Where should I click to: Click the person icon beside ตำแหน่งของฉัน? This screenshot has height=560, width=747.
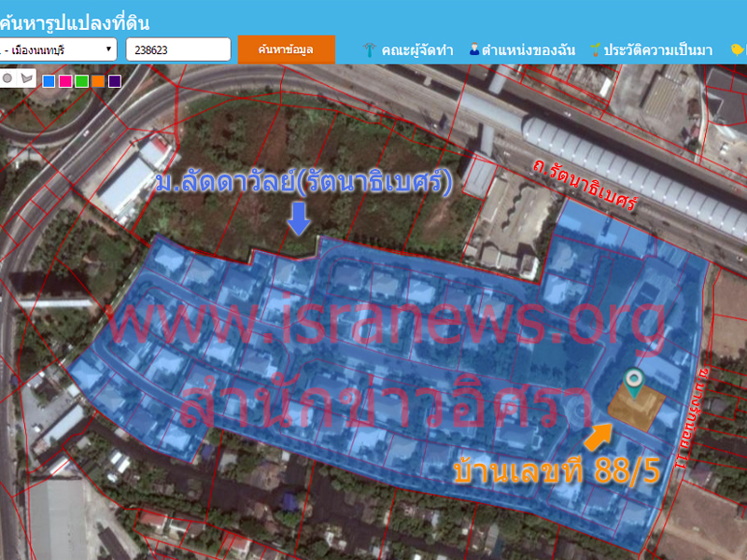[474, 49]
